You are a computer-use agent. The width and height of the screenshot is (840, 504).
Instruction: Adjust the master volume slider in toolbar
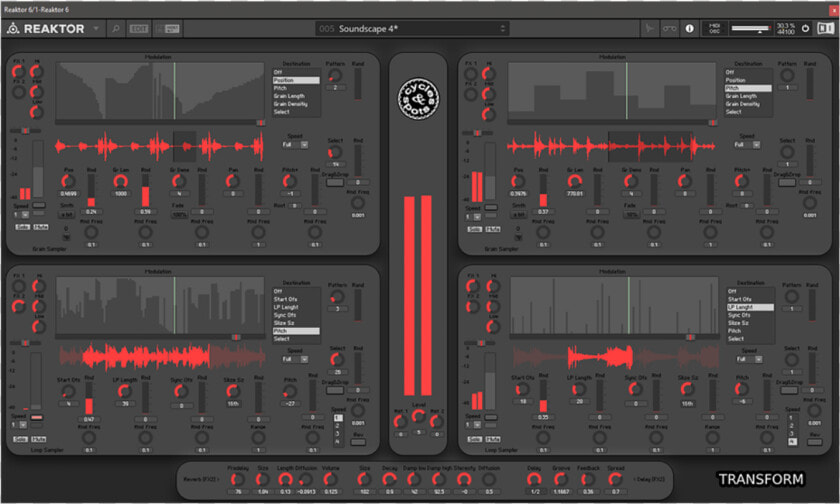(751, 28)
